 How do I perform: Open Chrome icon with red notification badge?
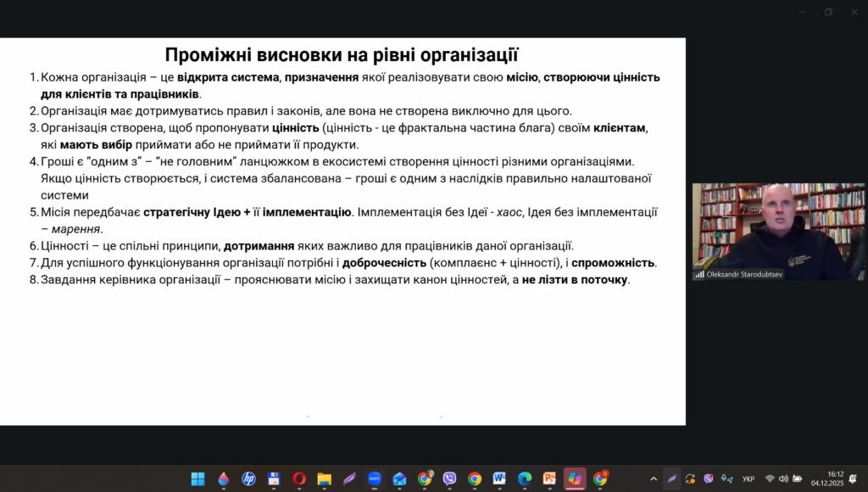click(x=600, y=478)
